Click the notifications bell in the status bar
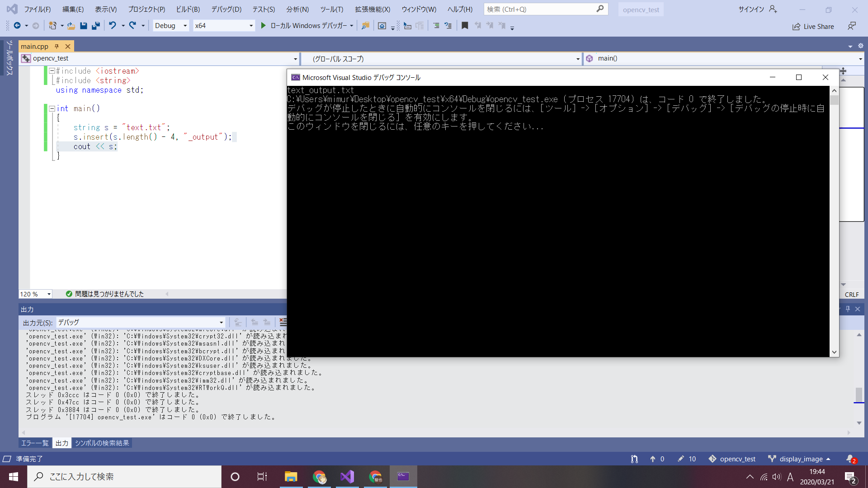 850,459
